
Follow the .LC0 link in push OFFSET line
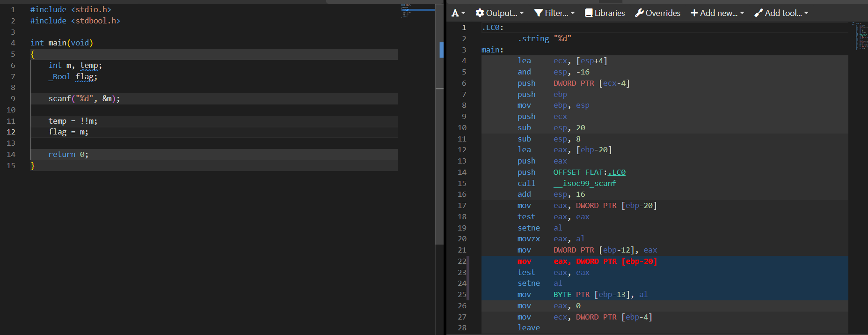(617, 172)
